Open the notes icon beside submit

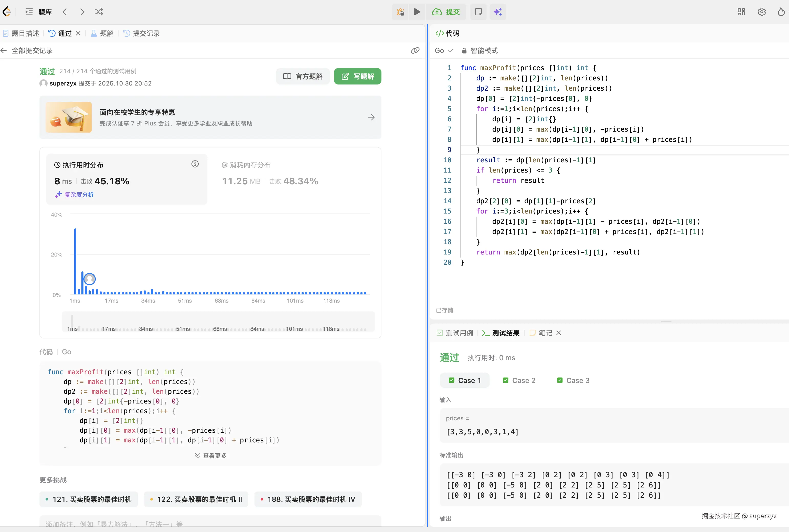pos(478,12)
